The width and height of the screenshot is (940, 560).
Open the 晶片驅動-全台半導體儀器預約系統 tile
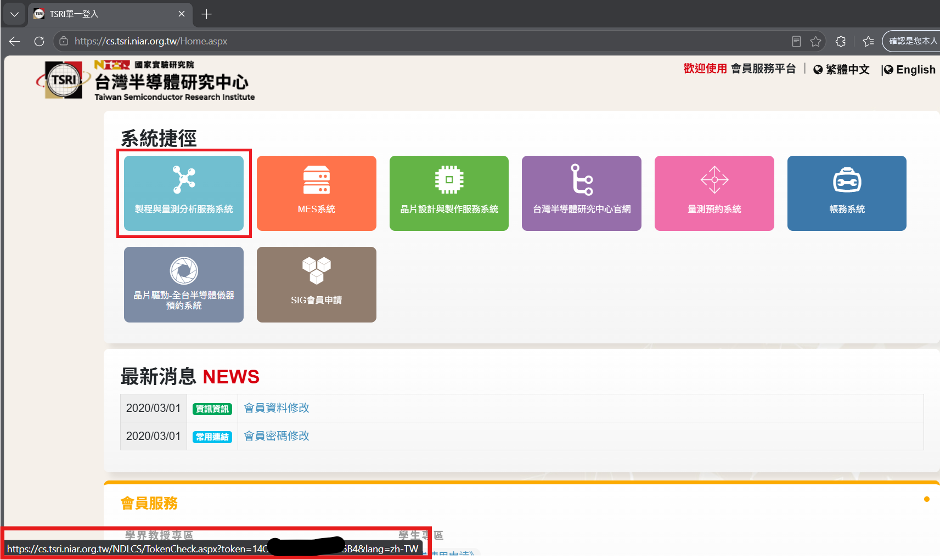point(184,285)
